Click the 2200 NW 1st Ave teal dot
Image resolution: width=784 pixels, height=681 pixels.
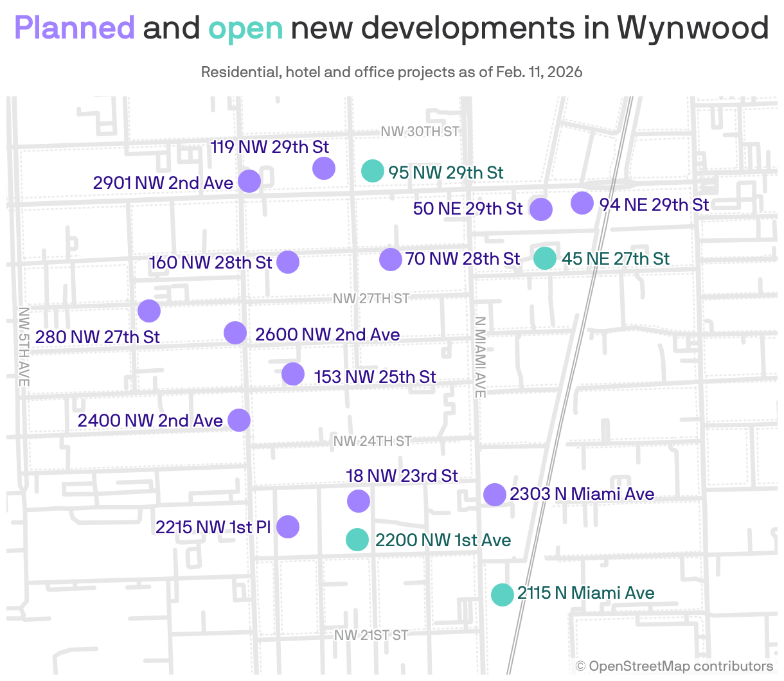[357, 540]
